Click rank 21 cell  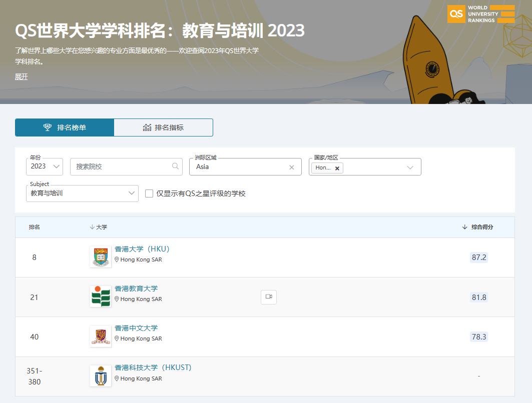point(34,297)
